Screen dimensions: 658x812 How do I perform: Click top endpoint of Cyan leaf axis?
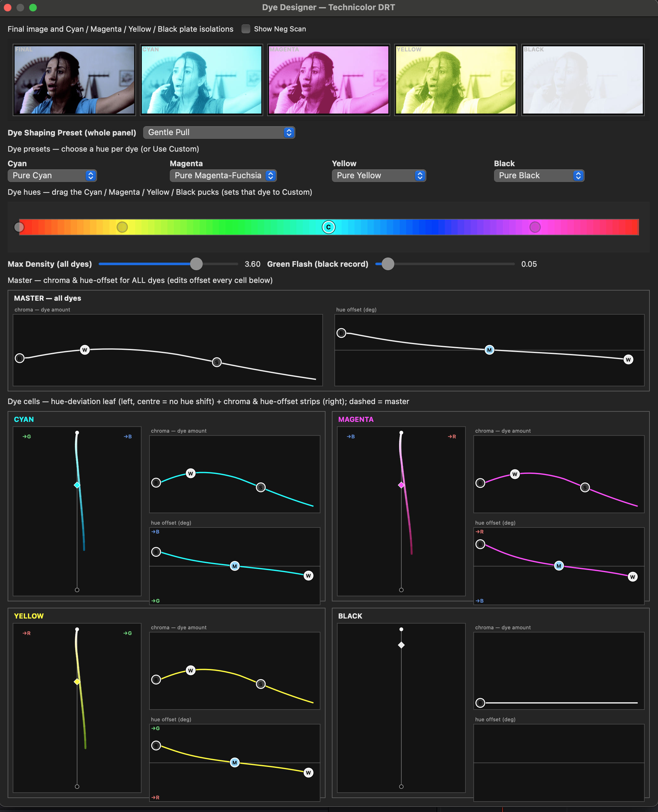(x=77, y=432)
